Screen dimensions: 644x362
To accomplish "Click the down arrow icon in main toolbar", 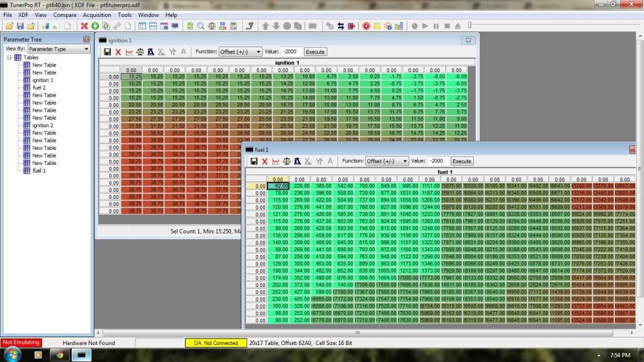I will tap(276, 26).
